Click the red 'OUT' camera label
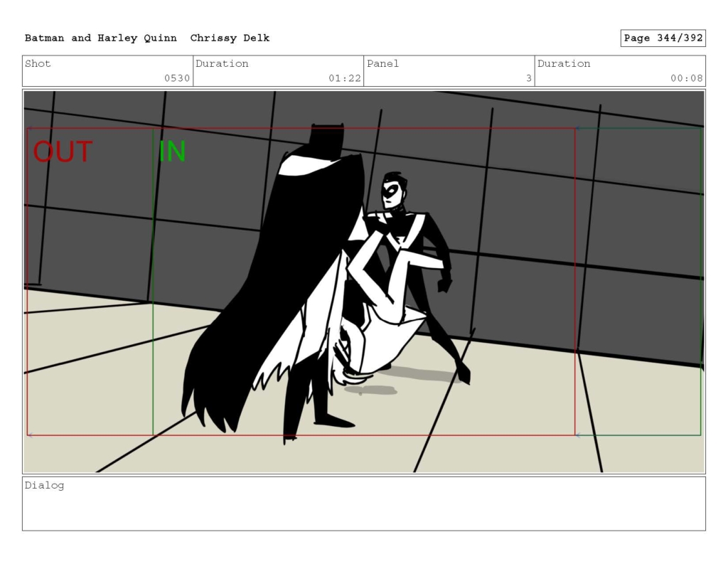Image resolution: width=728 pixels, height=564 pixels. click(63, 151)
